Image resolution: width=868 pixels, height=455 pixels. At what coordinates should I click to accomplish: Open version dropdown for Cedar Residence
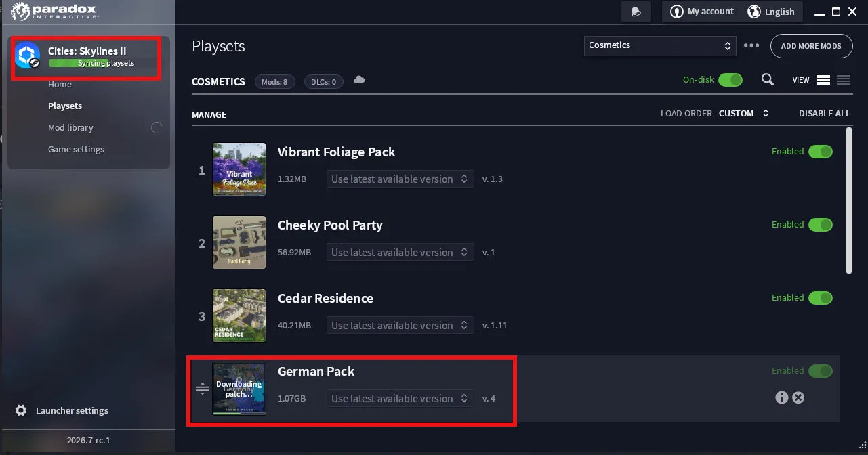(x=400, y=326)
